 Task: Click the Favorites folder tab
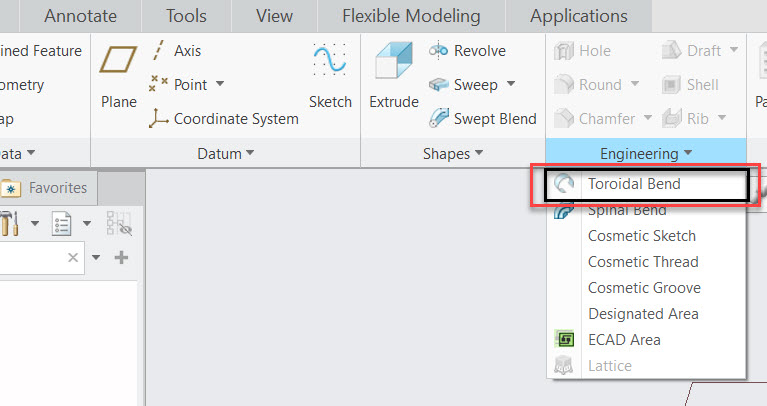pos(46,187)
